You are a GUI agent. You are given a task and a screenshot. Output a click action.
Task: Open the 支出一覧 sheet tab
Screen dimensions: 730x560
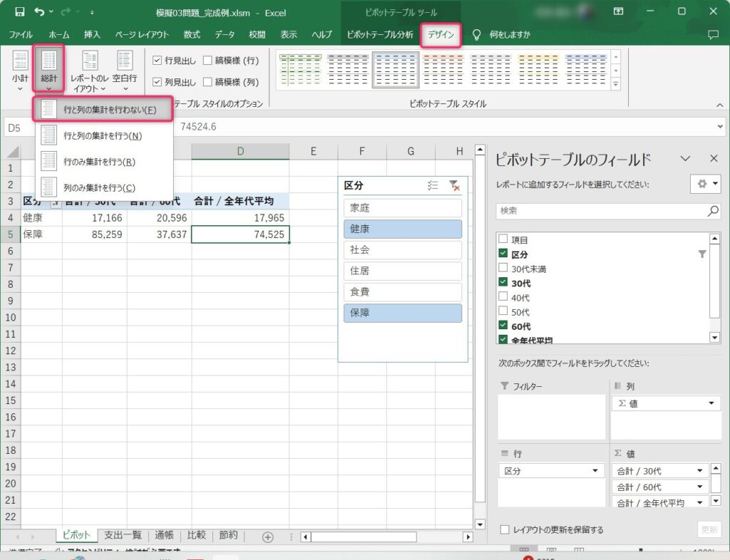pos(123,536)
